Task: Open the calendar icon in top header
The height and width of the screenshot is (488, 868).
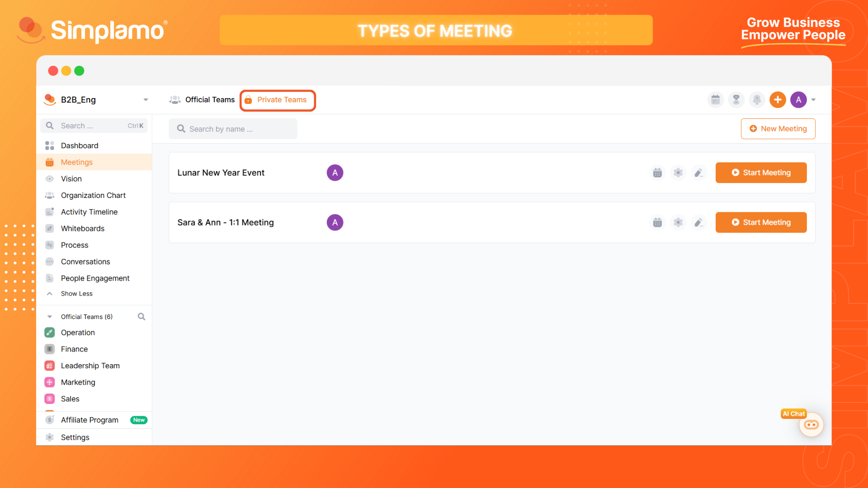Action: pos(715,100)
